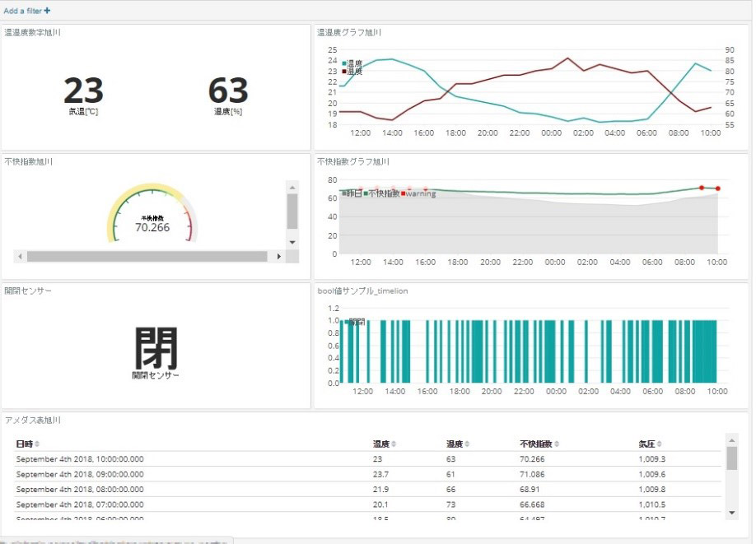Click the gauge panel horizontal scrollbar thumb
The image size is (756, 544).
tap(148, 256)
